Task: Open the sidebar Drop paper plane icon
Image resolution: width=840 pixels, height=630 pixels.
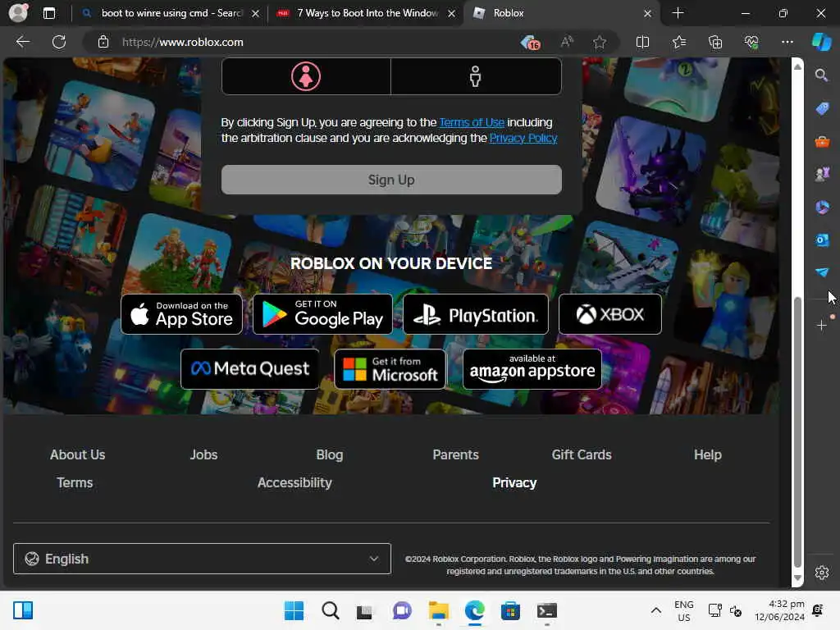Action: 822,272
